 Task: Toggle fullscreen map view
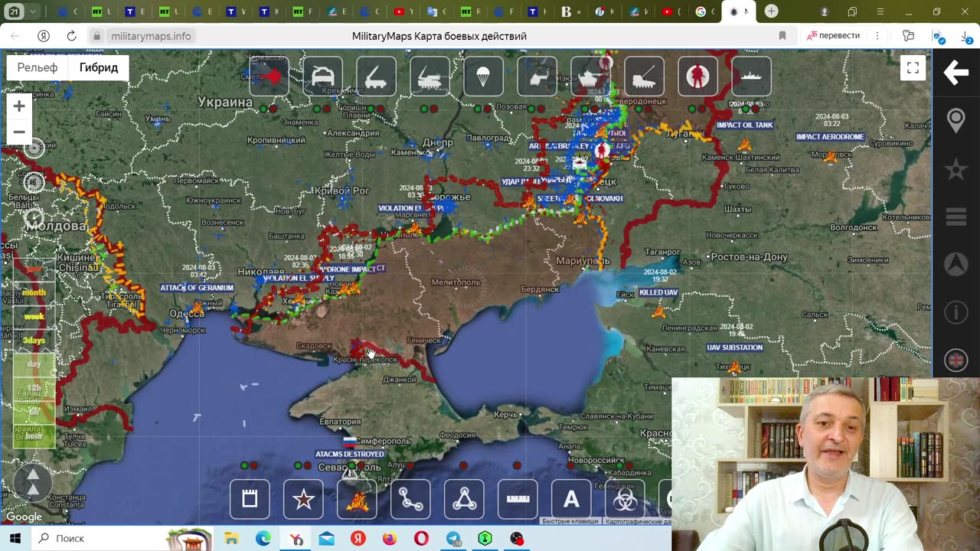(x=913, y=68)
